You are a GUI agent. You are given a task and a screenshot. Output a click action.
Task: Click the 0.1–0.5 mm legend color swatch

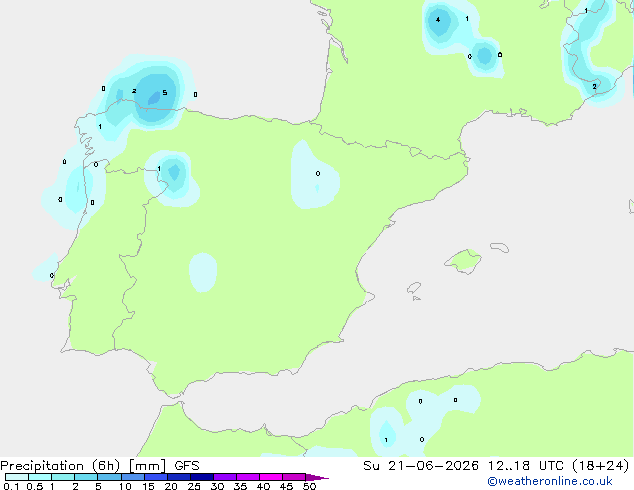tap(17, 477)
